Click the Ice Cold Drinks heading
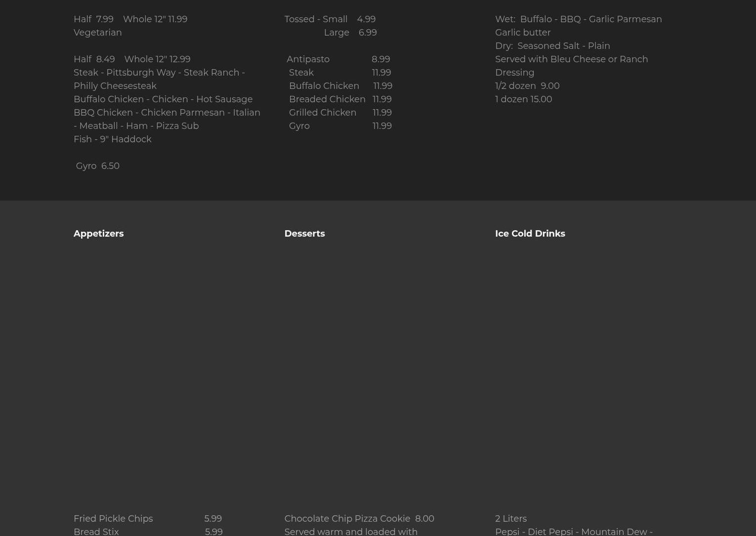The image size is (756, 536). pyautogui.click(x=530, y=234)
